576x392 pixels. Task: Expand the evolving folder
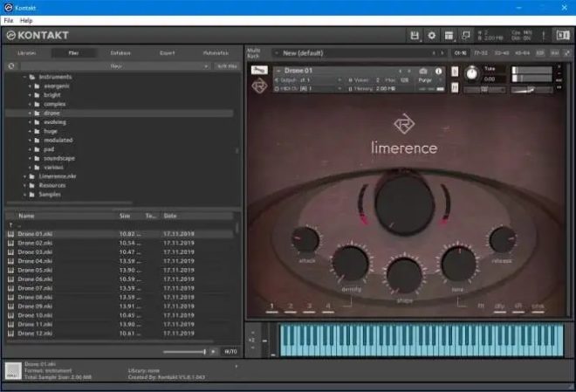[31, 122]
